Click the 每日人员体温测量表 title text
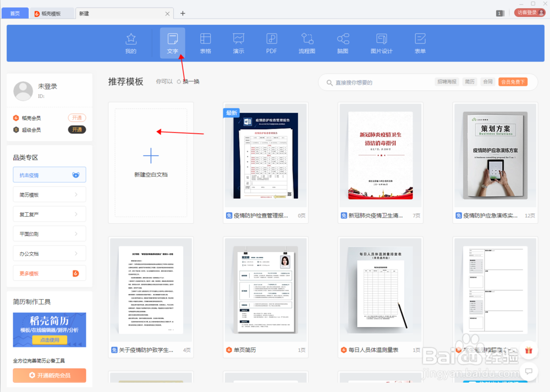The height and width of the screenshot is (392, 550). click(x=373, y=350)
